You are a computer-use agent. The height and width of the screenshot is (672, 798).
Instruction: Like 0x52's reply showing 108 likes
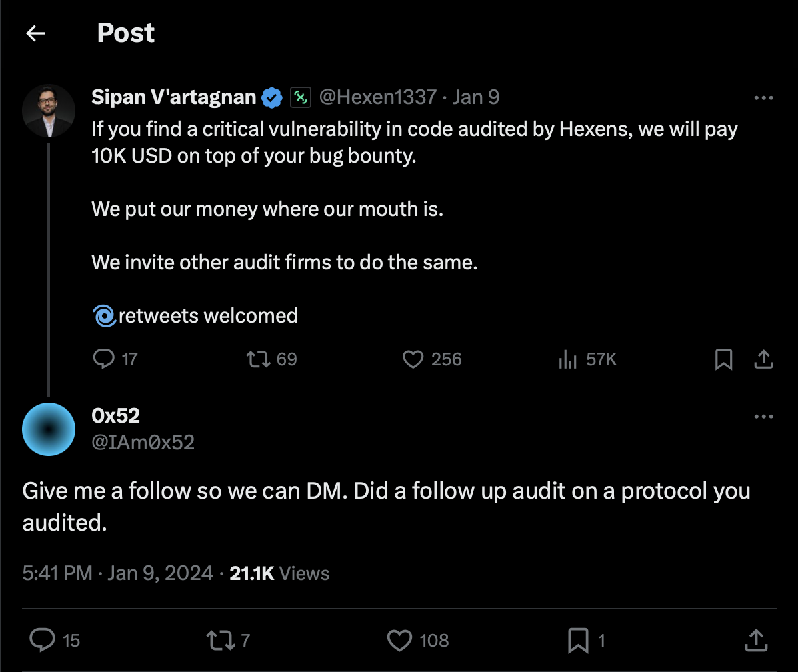399,640
